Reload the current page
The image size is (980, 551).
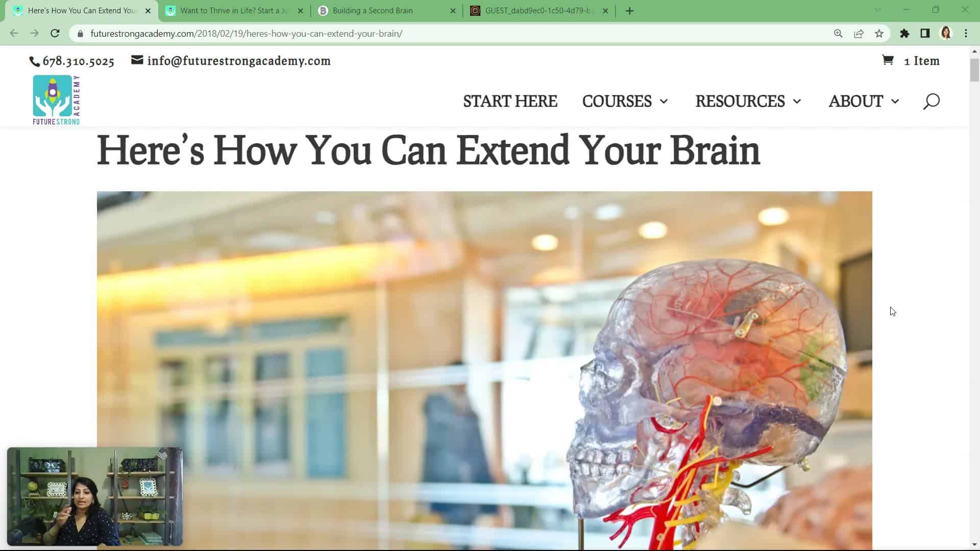coord(55,33)
